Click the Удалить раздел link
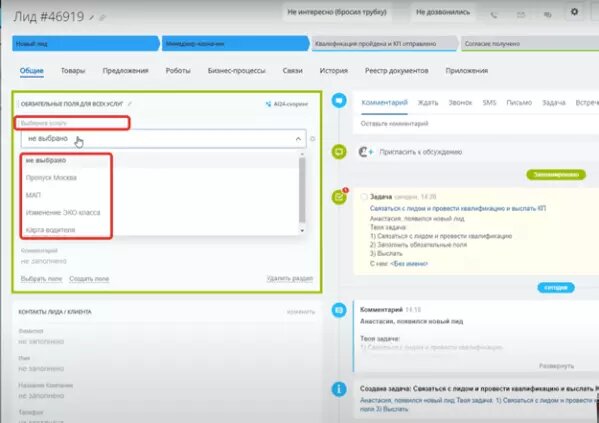Viewport: 599px width, 423px height. 290,279
